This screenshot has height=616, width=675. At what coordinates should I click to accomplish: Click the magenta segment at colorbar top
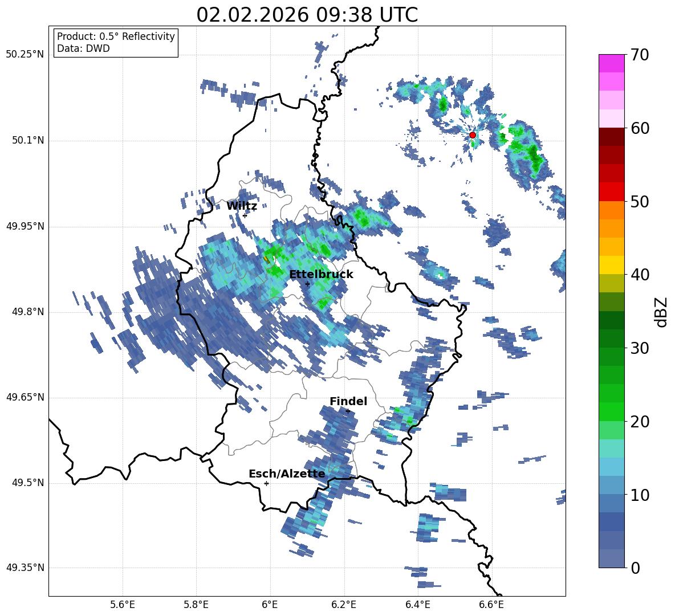(x=611, y=63)
